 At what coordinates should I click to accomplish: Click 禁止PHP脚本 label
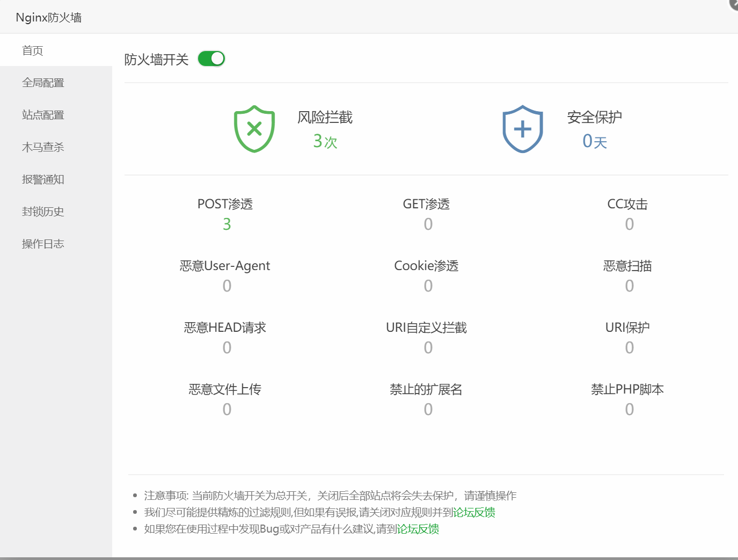(x=627, y=389)
